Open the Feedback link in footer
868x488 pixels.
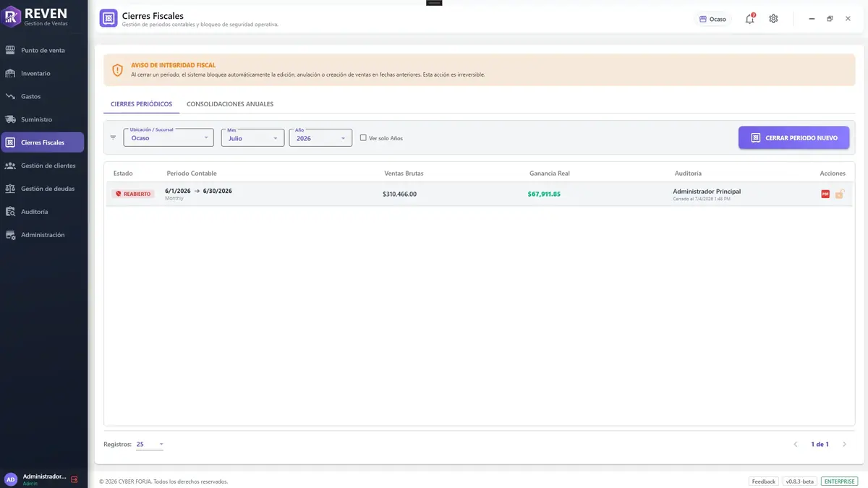[764, 481]
